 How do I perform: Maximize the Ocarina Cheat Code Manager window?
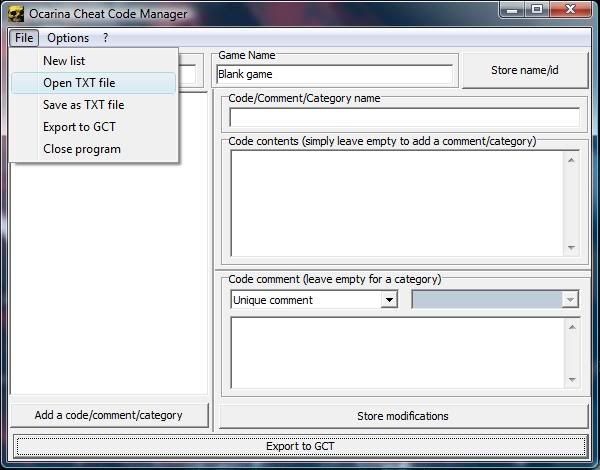click(537, 9)
